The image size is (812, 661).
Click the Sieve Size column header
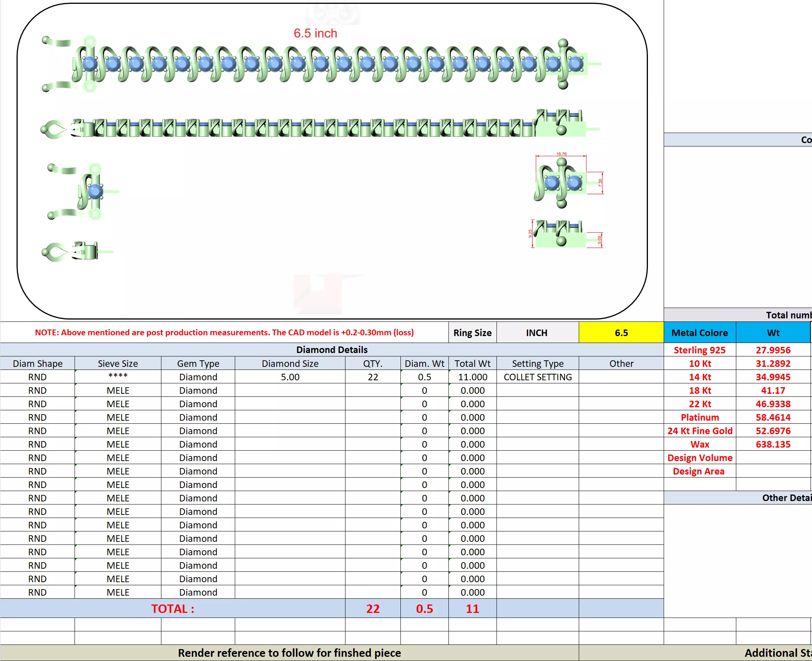[x=118, y=363]
